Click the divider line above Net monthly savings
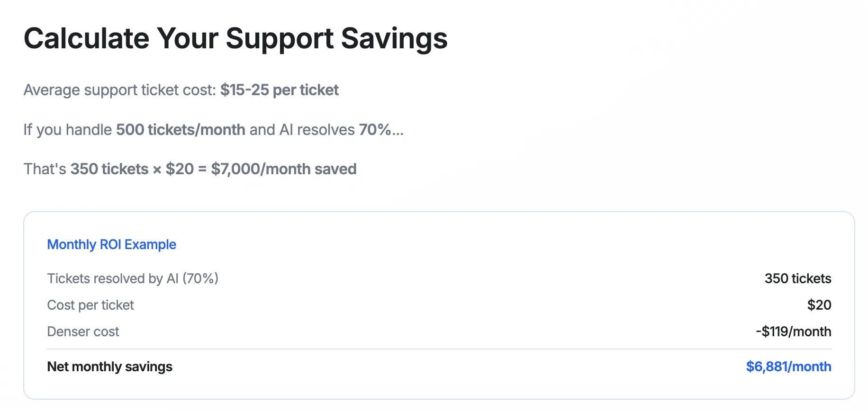The width and height of the screenshot is (868, 411). (439, 349)
